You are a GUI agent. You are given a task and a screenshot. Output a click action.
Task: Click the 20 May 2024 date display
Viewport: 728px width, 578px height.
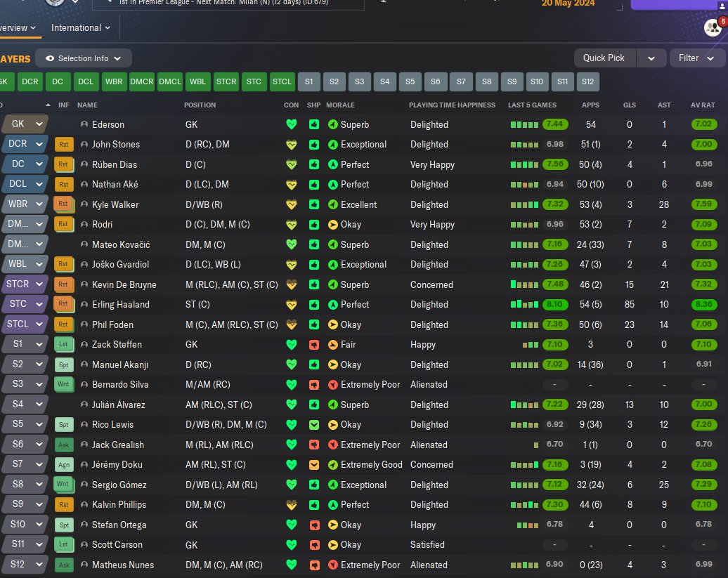point(568,4)
